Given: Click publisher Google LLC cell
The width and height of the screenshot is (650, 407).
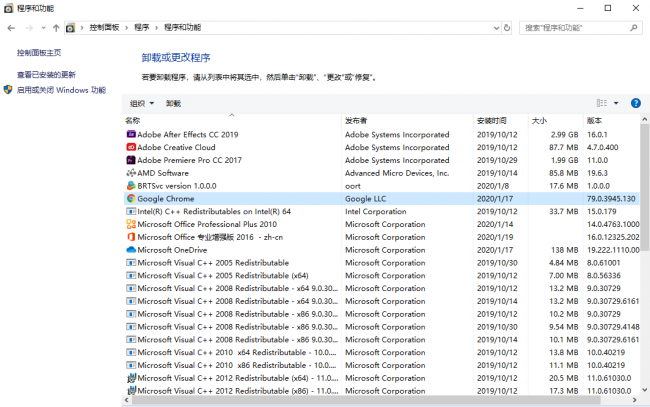Looking at the screenshot, I should [366, 199].
